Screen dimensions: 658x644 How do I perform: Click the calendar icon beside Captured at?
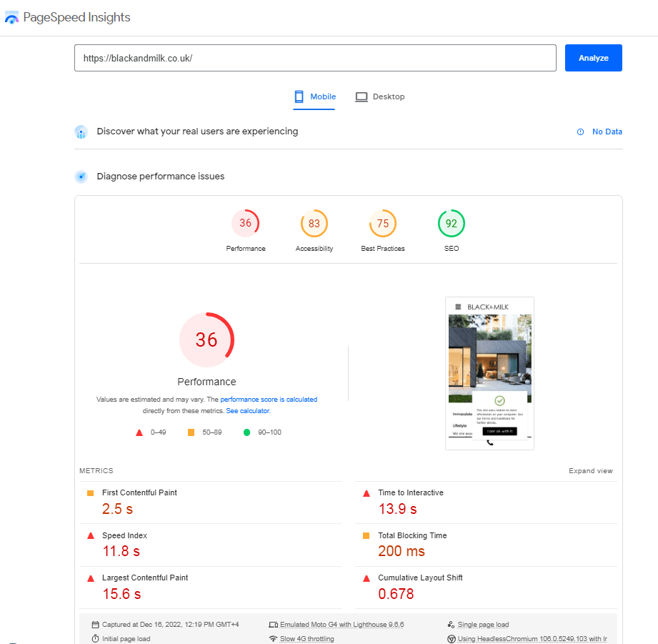pyautogui.click(x=95, y=625)
